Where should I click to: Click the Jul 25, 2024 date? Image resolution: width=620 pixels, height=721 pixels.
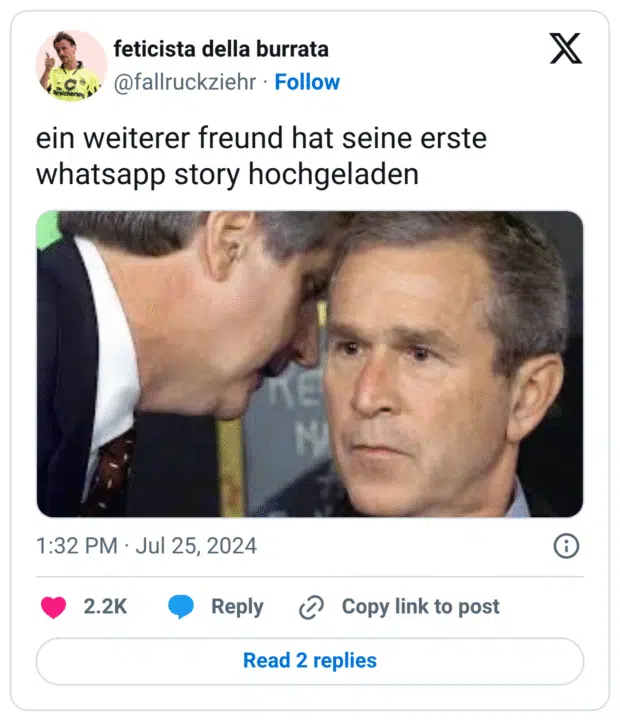click(198, 546)
